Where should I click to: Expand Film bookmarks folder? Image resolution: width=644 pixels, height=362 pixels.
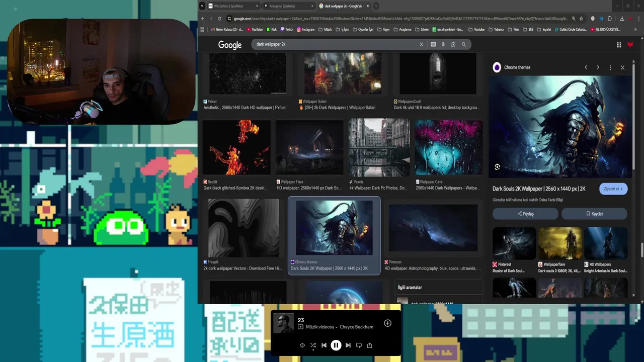pos(513,30)
